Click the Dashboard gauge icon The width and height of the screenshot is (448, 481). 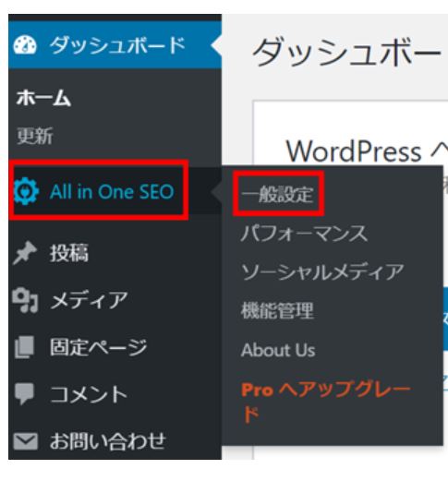point(25,45)
